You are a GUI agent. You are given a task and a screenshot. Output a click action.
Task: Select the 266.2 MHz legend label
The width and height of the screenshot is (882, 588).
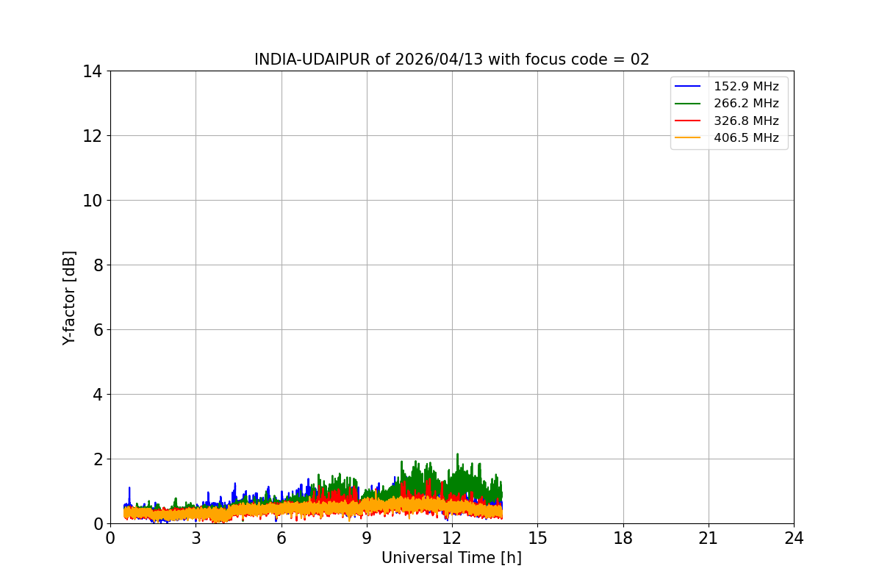pyautogui.click(x=746, y=104)
